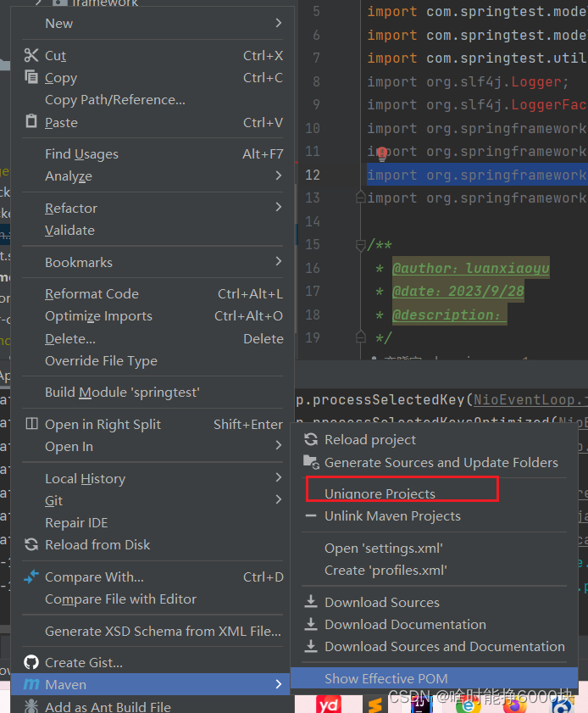
Task: Click the org.slf4j.Logger import line
Action: point(468,82)
